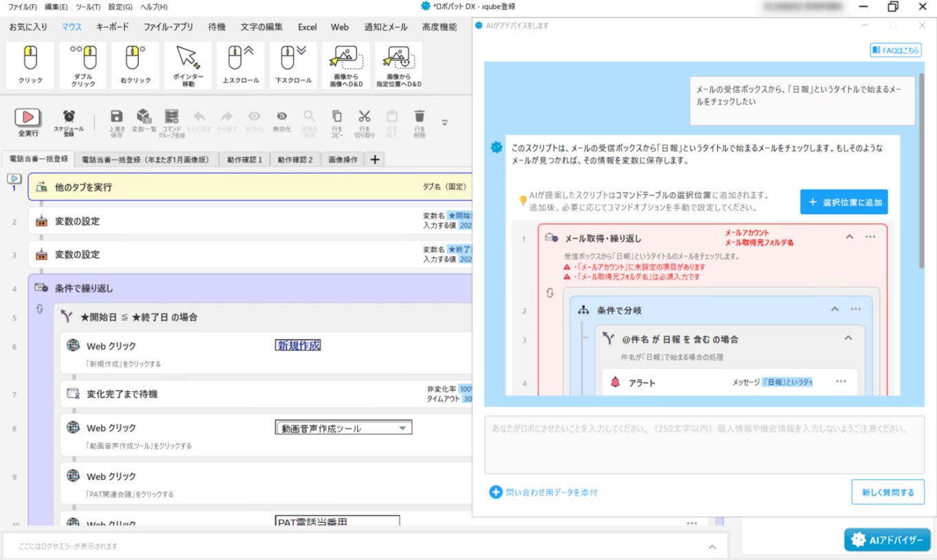This screenshot has width=937, height=560.
Task: Click the 上スクロール command icon
Action: click(241, 65)
